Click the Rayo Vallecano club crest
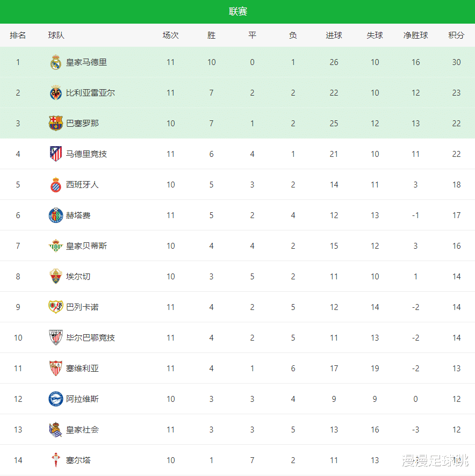This screenshot has height=476, width=475. pyautogui.click(x=56, y=307)
